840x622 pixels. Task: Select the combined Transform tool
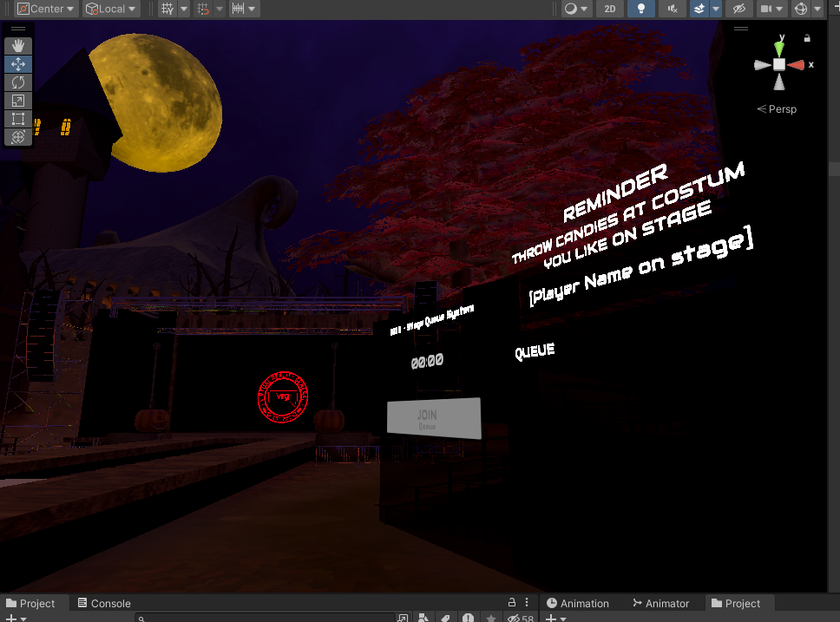[18, 137]
